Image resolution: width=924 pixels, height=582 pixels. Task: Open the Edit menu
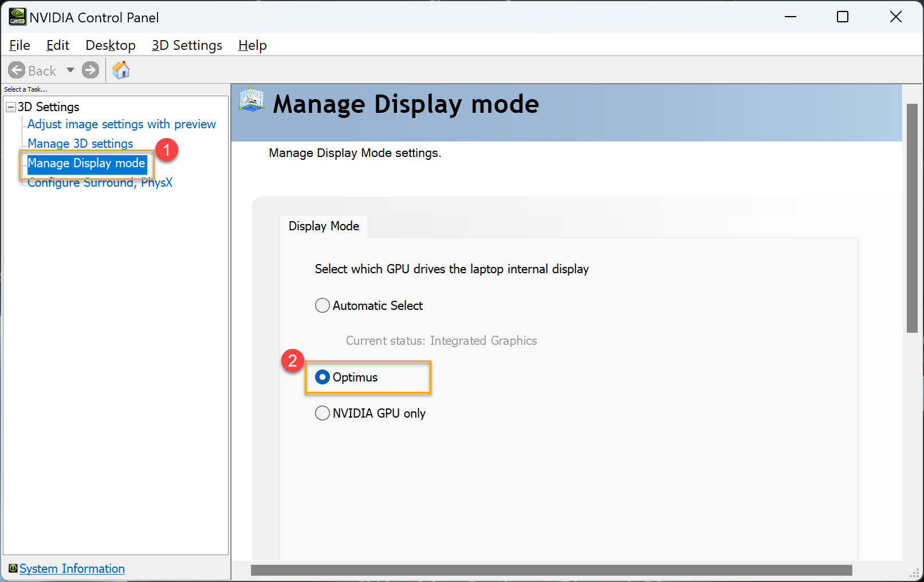(x=58, y=45)
